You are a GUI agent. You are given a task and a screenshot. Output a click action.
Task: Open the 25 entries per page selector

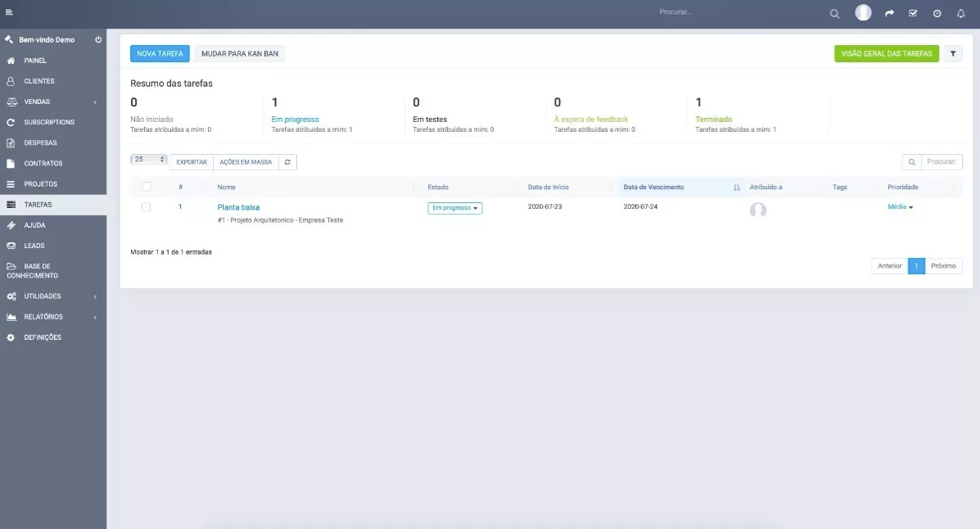pos(149,160)
